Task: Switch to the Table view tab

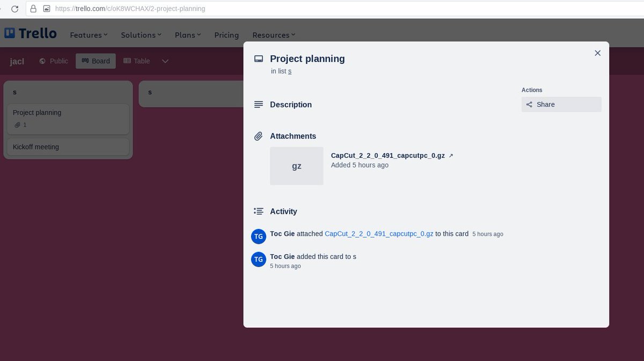Action: coord(137,61)
